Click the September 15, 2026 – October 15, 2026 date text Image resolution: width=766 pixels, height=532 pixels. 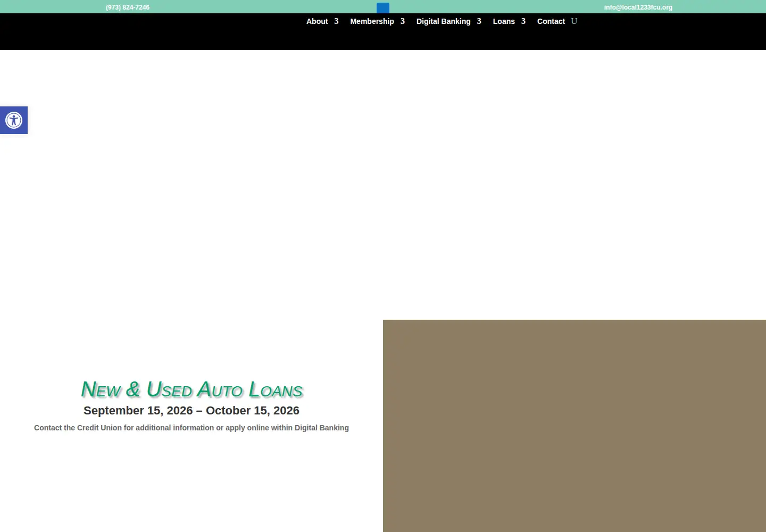[191, 411]
